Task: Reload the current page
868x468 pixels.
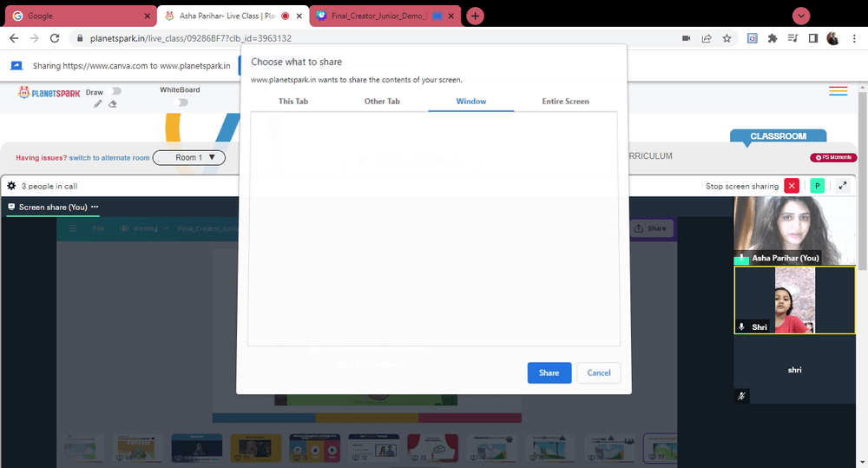Action: [54, 38]
